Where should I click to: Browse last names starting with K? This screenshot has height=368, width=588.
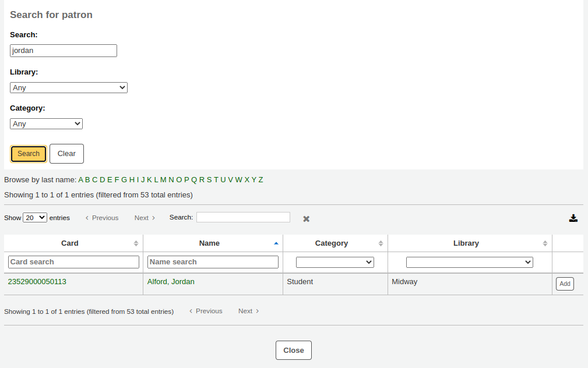tap(149, 180)
